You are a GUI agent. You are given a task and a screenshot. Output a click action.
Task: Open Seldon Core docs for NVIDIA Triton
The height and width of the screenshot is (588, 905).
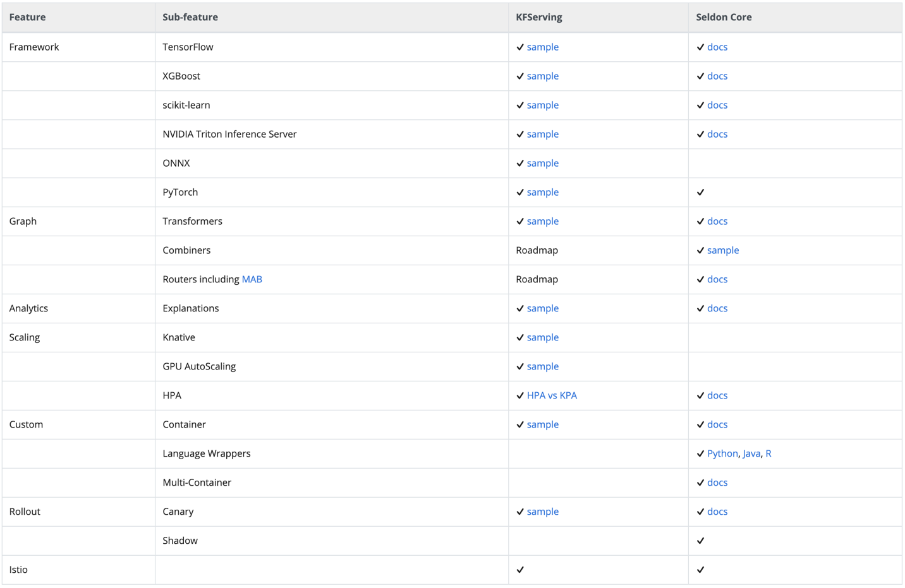(717, 134)
